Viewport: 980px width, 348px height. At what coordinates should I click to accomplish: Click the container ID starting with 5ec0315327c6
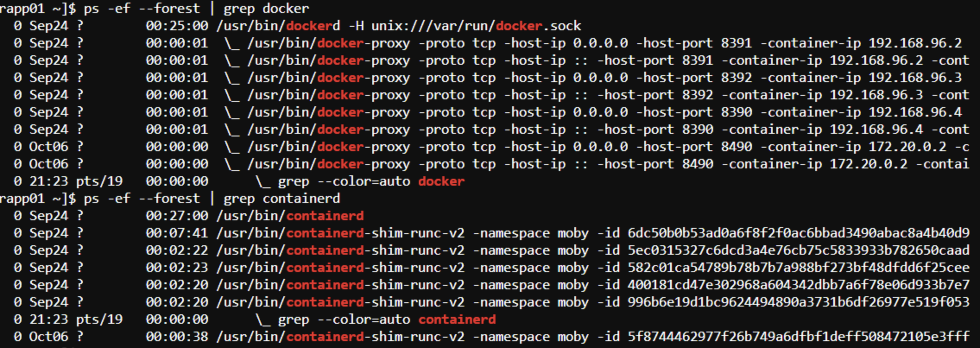click(x=798, y=250)
